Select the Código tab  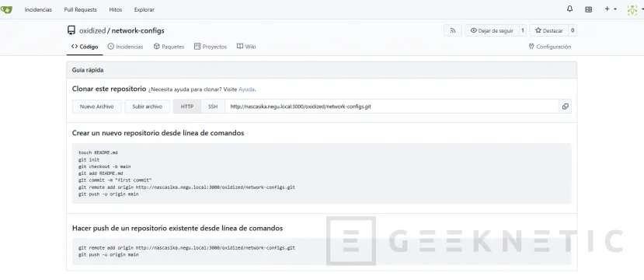point(85,47)
